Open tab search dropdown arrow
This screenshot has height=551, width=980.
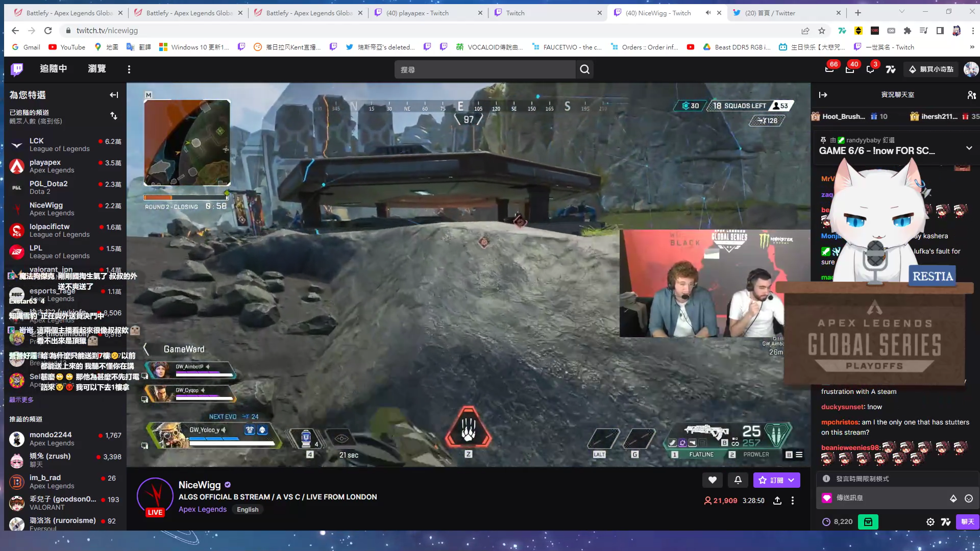(x=902, y=12)
